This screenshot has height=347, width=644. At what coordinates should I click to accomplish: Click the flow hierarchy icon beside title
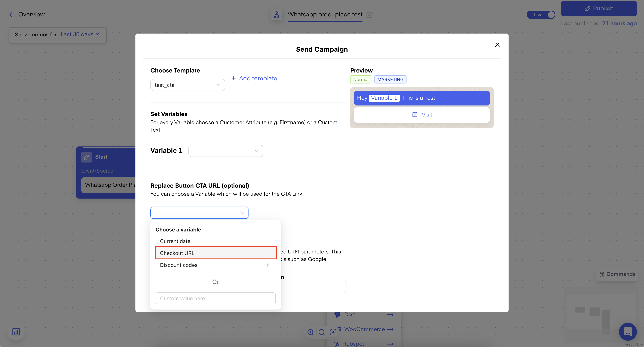point(276,15)
